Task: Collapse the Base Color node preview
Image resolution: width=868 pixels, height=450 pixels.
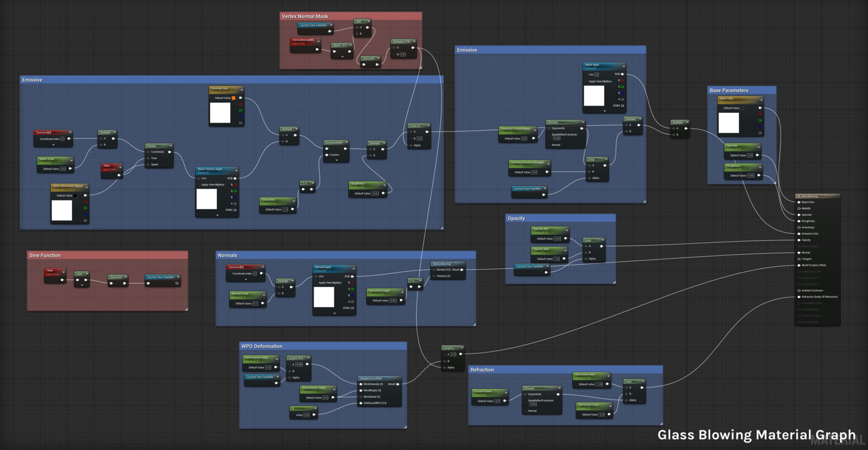Action: pos(761,100)
